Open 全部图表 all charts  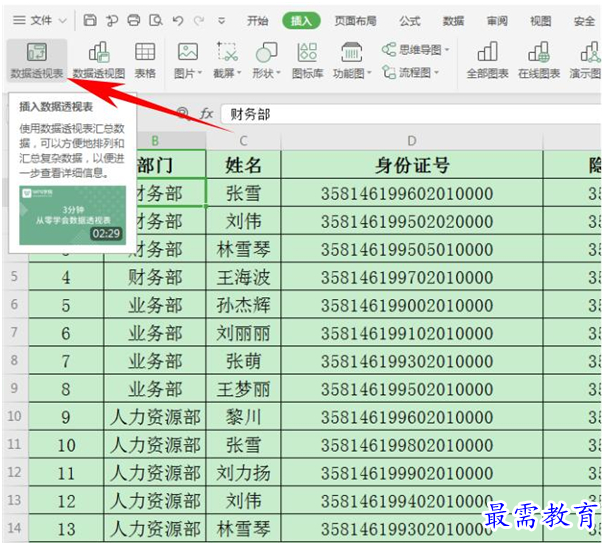pyautogui.click(x=487, y=60)
